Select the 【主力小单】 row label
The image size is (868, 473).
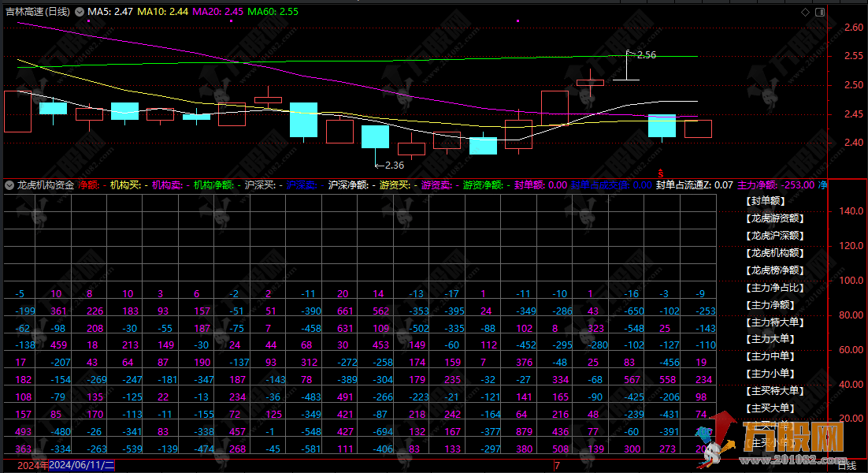point(770,374)
